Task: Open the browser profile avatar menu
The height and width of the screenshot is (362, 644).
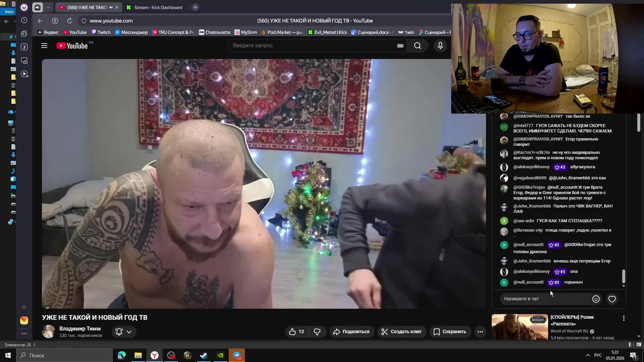Action: pos(24,7)
